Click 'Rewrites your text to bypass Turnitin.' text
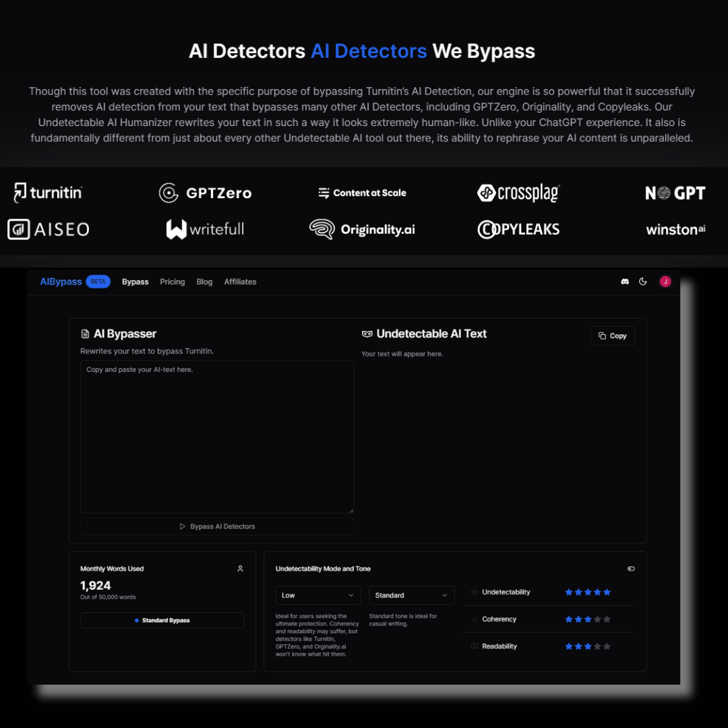The height and width of the screenshot is (728, 728). click(147, 351)
